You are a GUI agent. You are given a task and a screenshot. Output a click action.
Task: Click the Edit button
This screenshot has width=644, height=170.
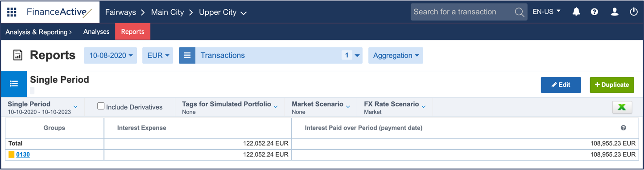(x=561, y=85)
